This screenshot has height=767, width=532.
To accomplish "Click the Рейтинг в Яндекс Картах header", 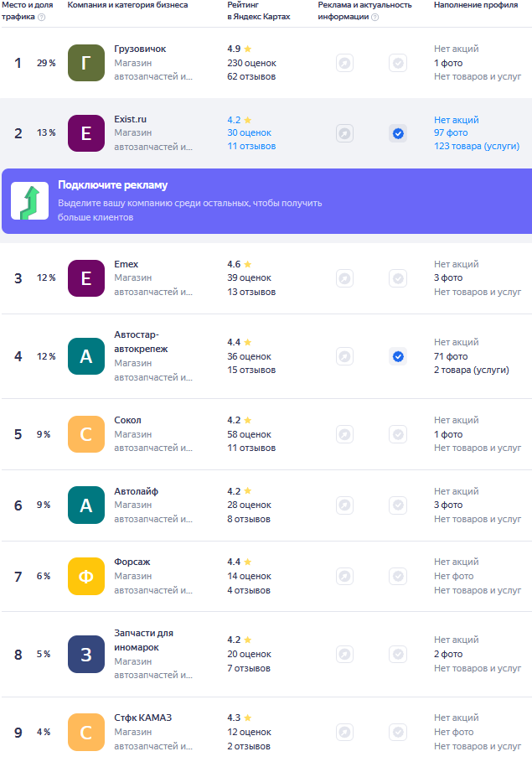I will click(259, 11).
